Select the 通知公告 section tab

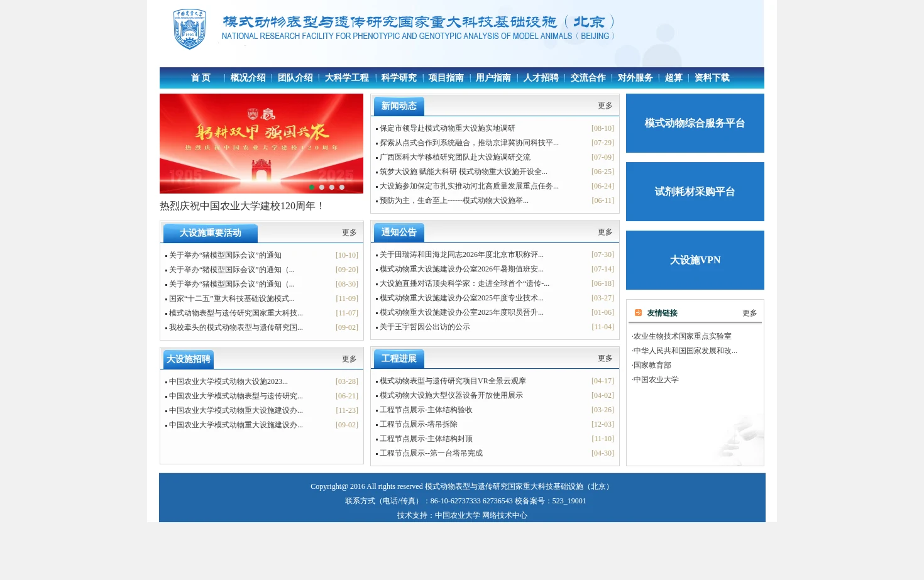coord(399,233)
